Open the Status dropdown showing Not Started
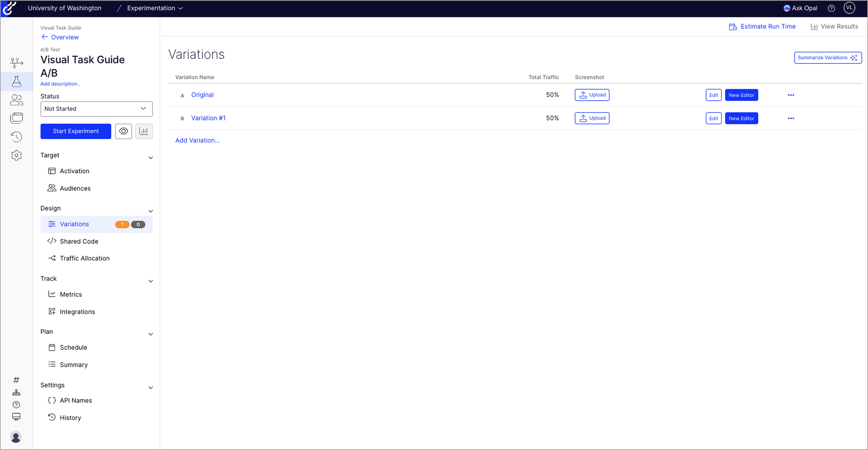Screen dimensions: 868x450 96,109
